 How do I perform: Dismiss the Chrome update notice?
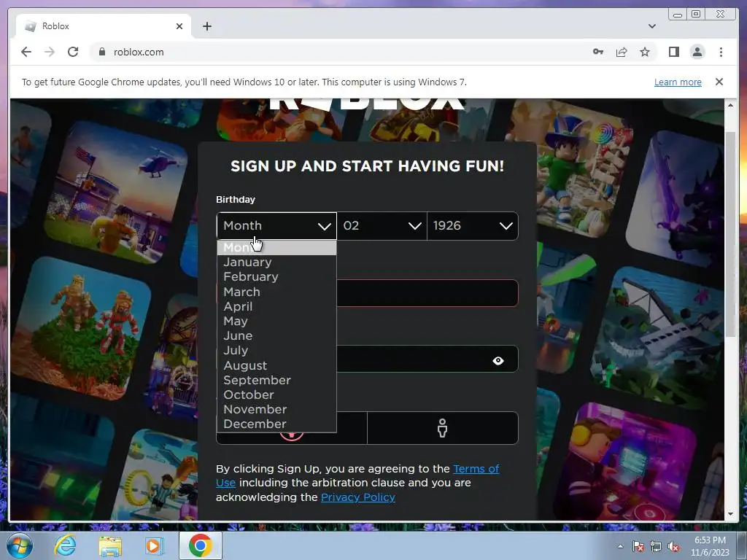(x=719, y=82)
